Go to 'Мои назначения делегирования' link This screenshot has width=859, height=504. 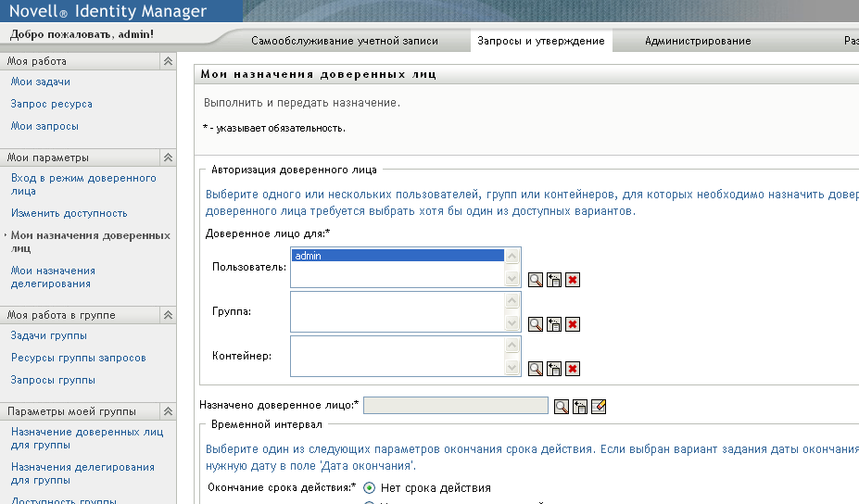pyautogui.click(x=53, y=277)
